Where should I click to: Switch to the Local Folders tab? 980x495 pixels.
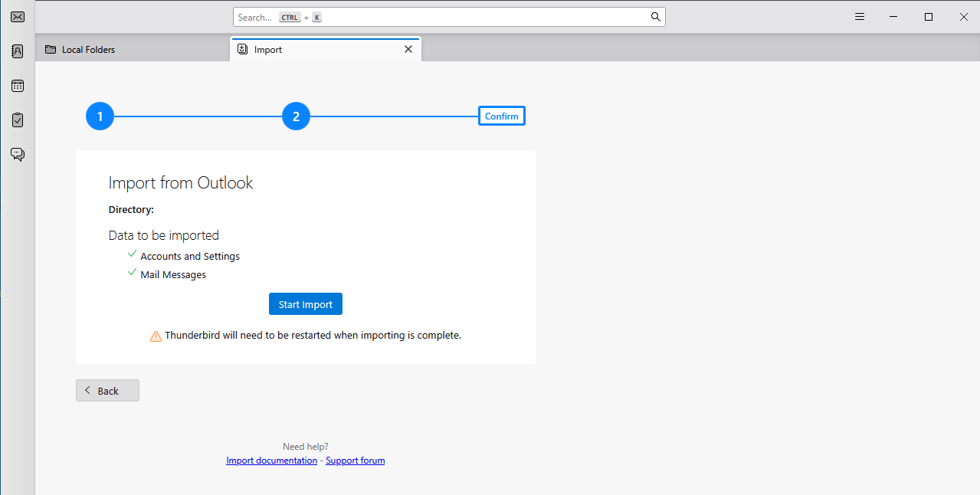pyautogui.click(x=132, y=50)
